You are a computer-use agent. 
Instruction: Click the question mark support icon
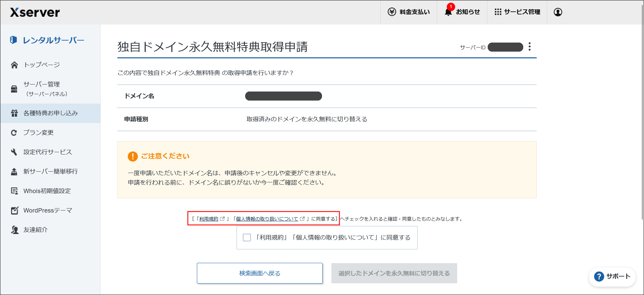point(599,277)
